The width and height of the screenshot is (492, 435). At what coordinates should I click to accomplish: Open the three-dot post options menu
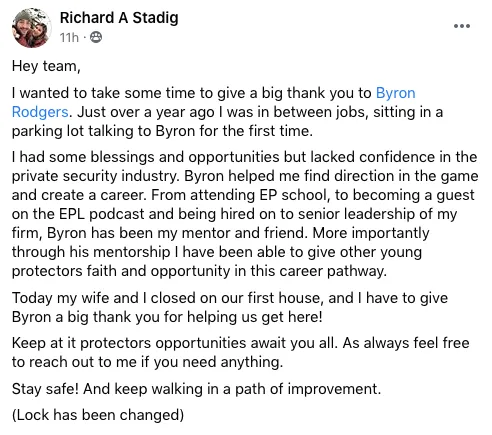click(462, 26)
